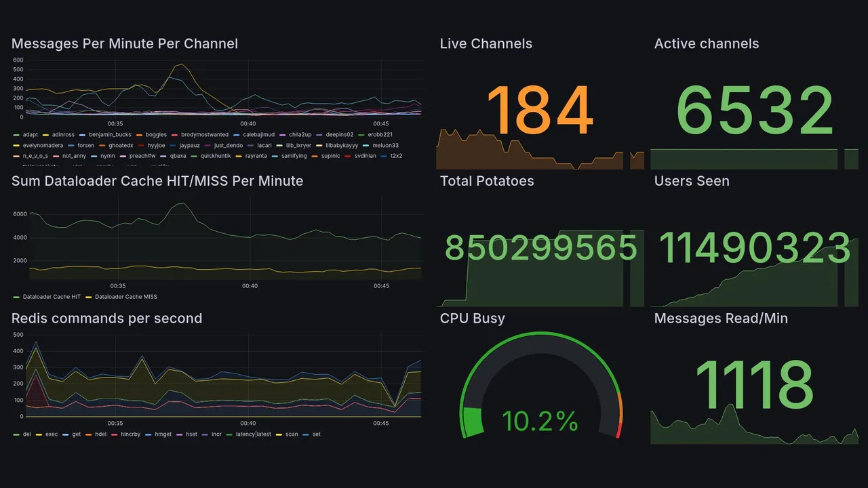Click the incr legend label

click(216, 434)
